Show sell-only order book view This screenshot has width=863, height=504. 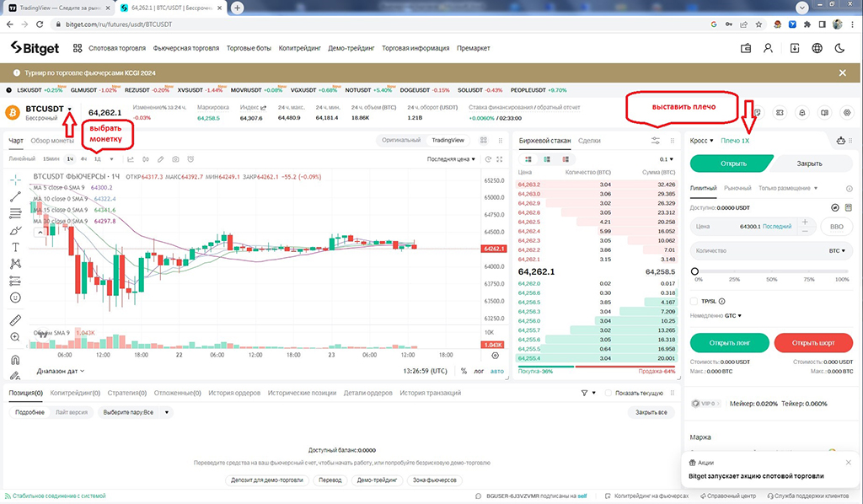566,159
